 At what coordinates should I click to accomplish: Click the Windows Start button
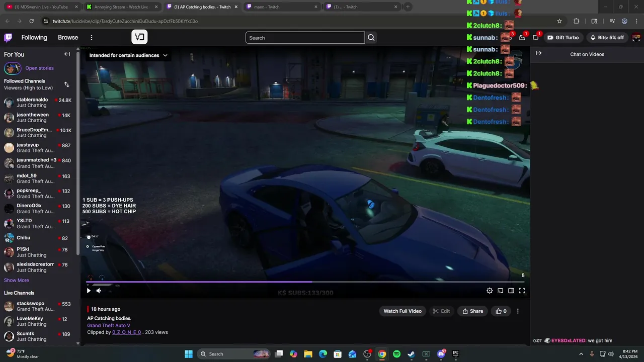188,354
